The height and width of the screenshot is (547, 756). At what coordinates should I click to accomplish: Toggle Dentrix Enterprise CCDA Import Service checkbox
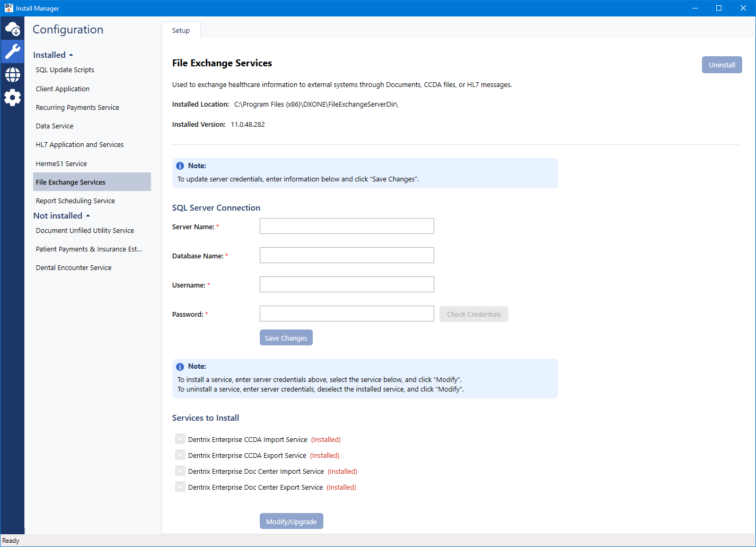(180, 439)
